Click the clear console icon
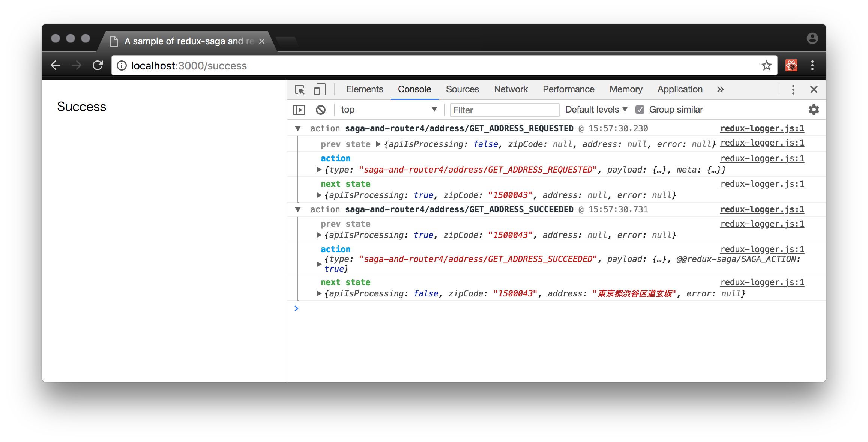This screenshot has width=868, height=442. [x=320, y=110]
